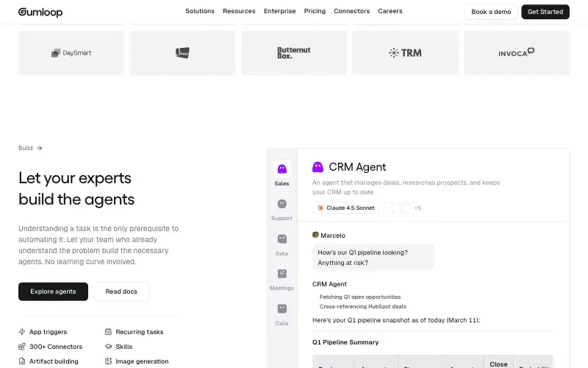
Task: Open the TRM customer card
Action: [x=405, y=53]
